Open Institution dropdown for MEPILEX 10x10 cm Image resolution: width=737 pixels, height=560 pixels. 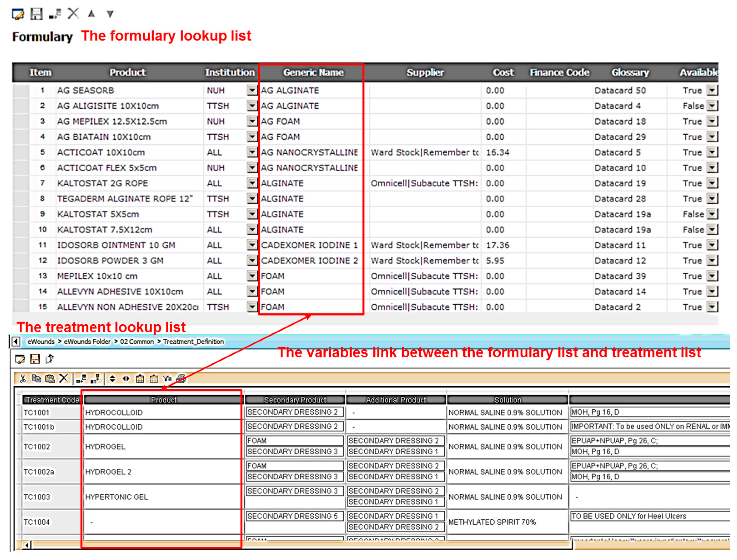(x=252, y=276)
